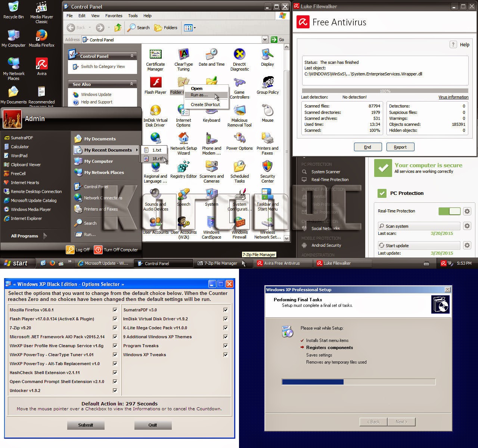This screenshot has height=448, width=478.
Task: Uncheck K-Lite Mega Codec Pack checkbox
Action: (x=226, y=328)
